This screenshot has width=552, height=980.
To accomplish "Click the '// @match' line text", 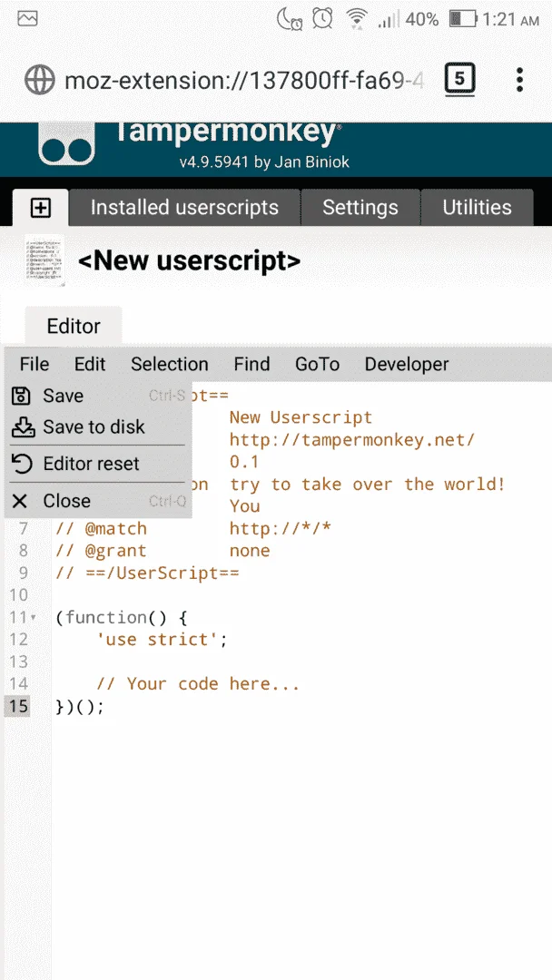I will 102,529.
